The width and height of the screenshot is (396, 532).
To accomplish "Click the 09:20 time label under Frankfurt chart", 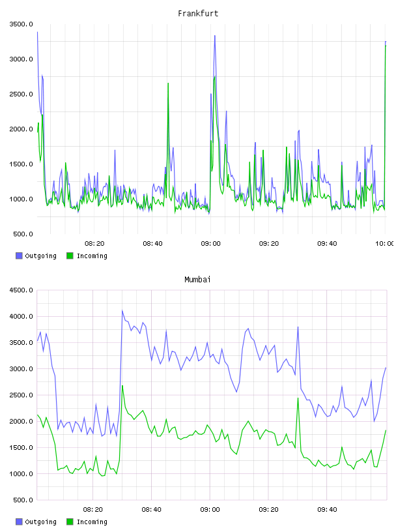I will [x=269, y=244].
